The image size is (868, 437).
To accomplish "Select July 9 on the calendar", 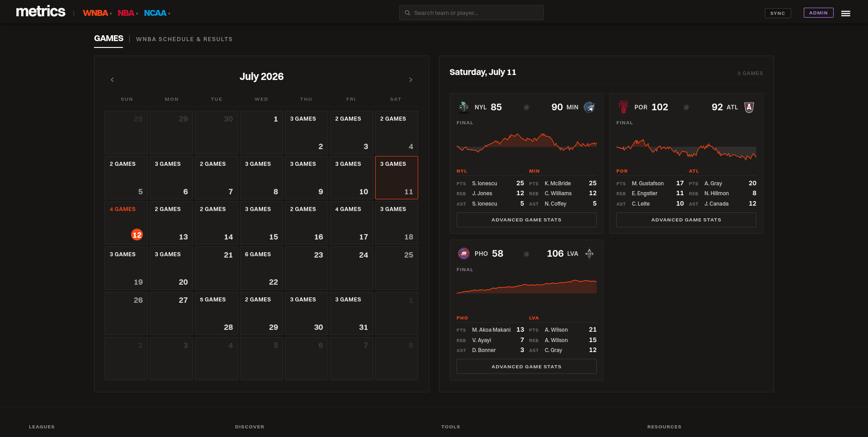I will (306, 178).
